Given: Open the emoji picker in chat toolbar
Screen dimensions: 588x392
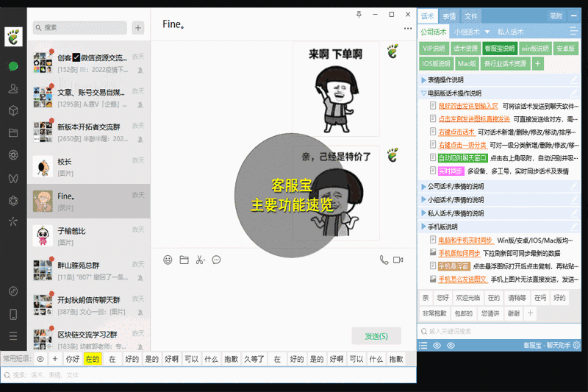Looking at the screenshot, I should (x=168, y=260).
